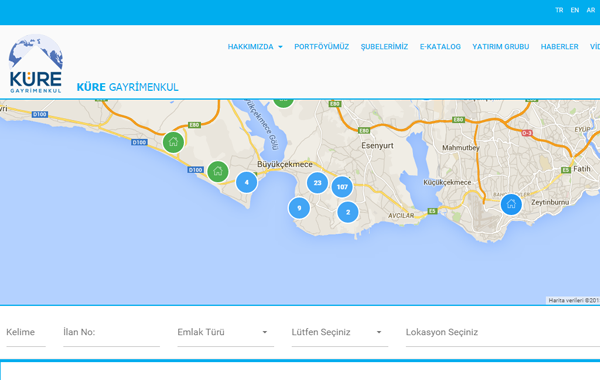Select the map cluster showing 4
600x380 pixels.
point(246,182)
